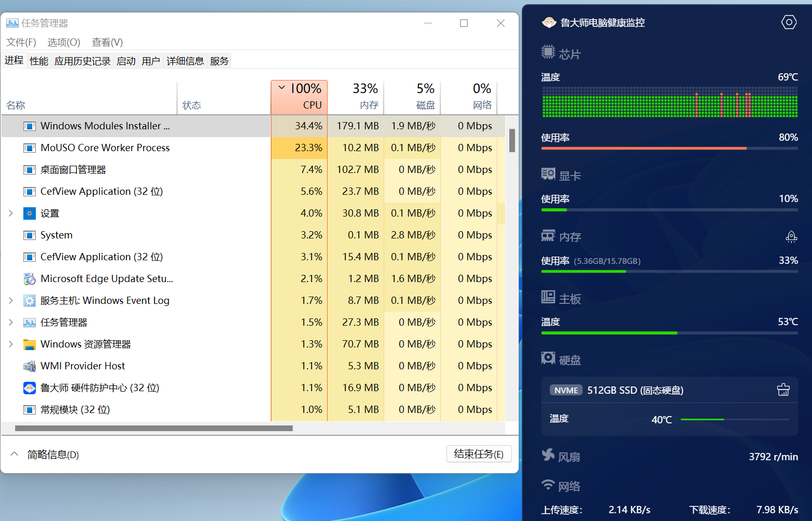
Task: Click the vertical scrollbar in Task Manager
Action: [512, 140]
